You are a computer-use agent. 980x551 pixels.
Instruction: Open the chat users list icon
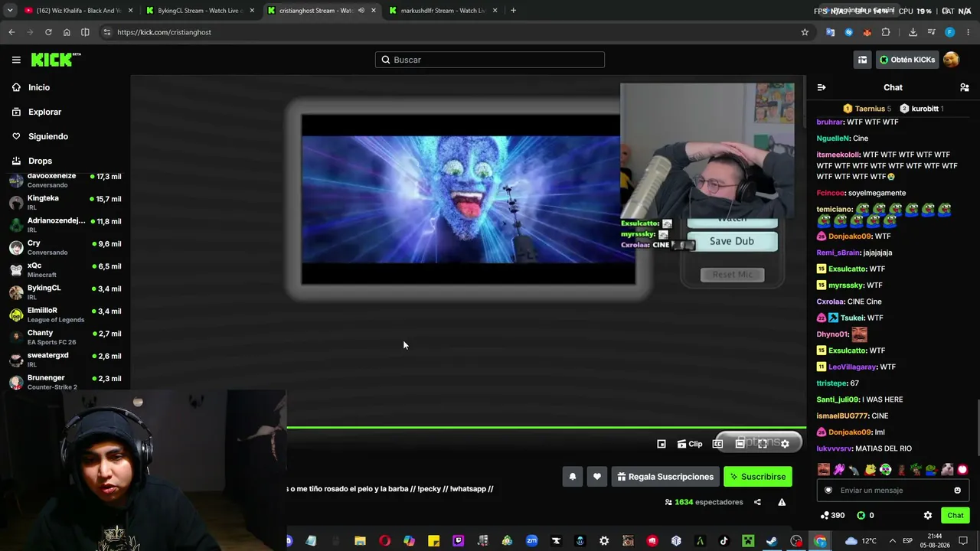[965, 87]
